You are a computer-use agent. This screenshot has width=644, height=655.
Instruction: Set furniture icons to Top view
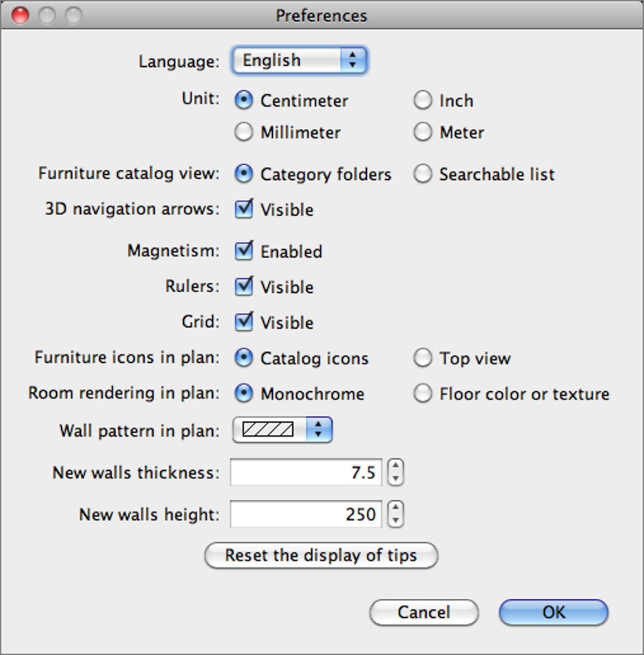(422, 358)
